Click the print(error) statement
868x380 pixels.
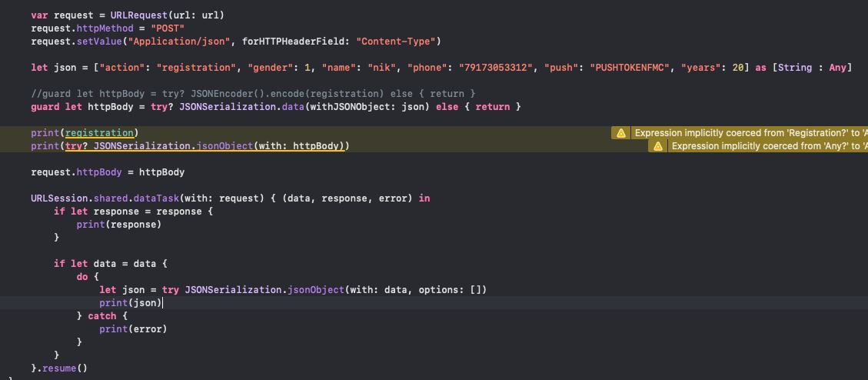pos(134,329)
